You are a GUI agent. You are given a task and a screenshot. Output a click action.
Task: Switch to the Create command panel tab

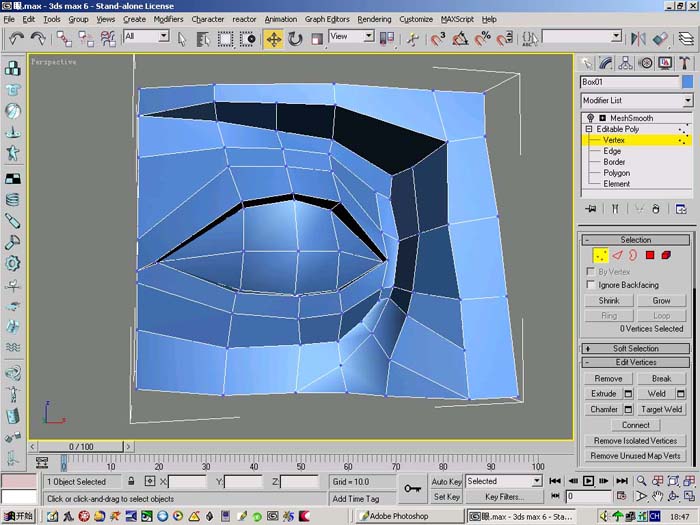pos(586,63)
